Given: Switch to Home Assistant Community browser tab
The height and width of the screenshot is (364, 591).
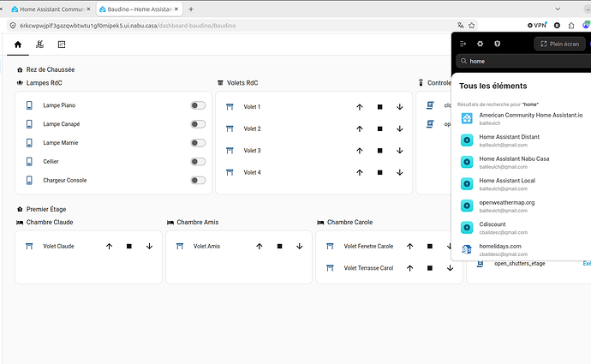Looking at the screenshot, I should pos(51,9).
